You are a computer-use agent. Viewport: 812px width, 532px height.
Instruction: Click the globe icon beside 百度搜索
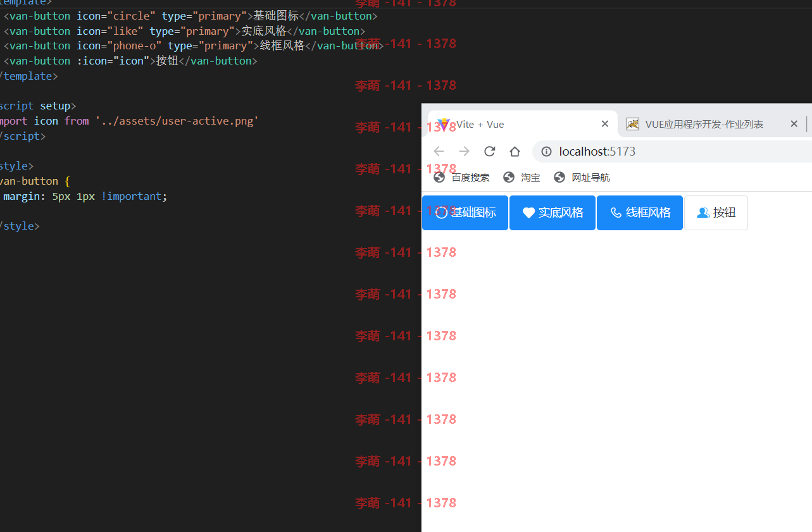click(439, 177)
